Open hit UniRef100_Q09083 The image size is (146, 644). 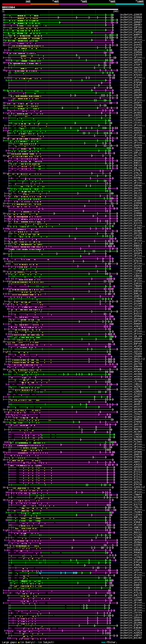(131, 20)
